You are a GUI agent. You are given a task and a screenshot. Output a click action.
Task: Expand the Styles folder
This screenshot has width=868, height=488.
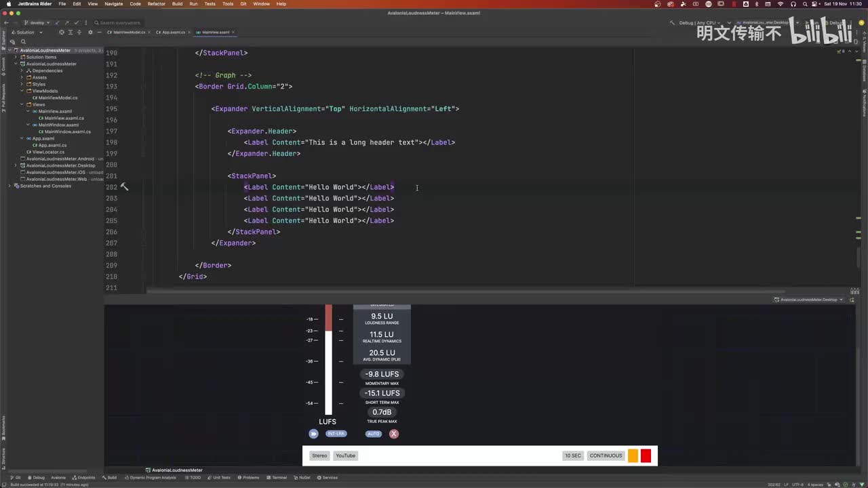coord(22,84)
